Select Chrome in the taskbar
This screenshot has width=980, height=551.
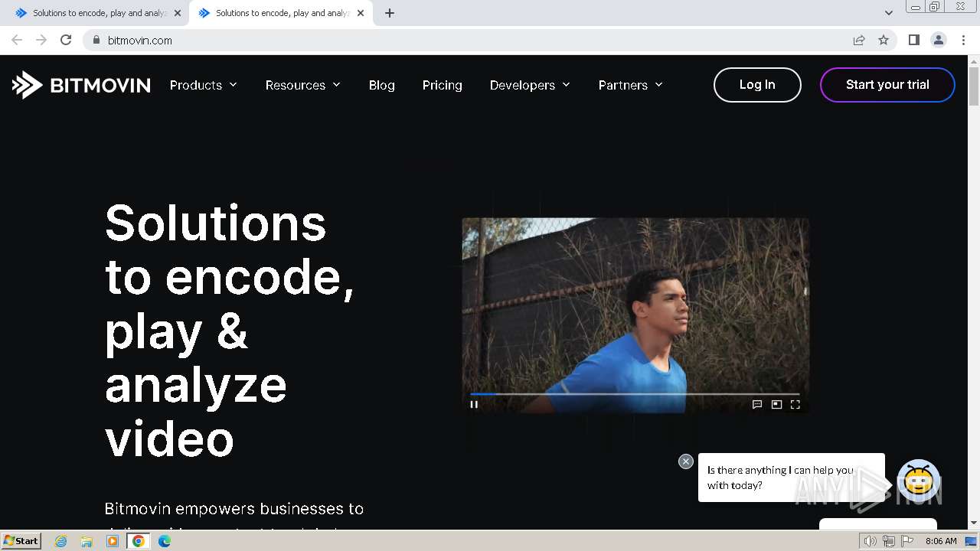139,541
